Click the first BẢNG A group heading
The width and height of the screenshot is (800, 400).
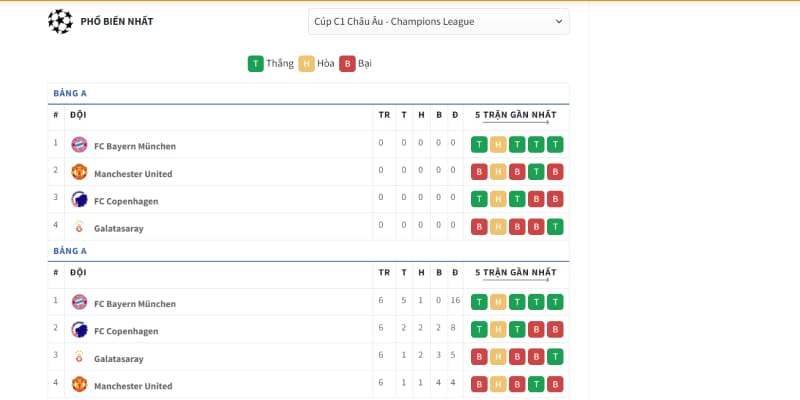[70, 93]
